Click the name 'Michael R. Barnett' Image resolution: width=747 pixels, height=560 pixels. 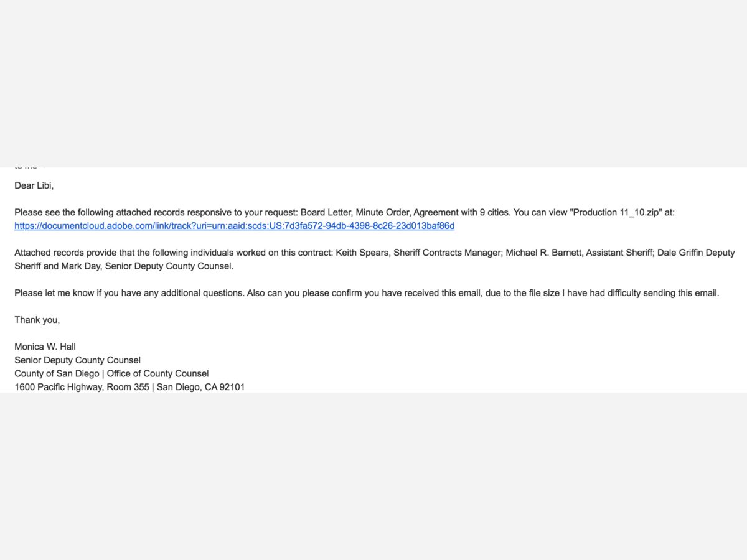[543, 253]
